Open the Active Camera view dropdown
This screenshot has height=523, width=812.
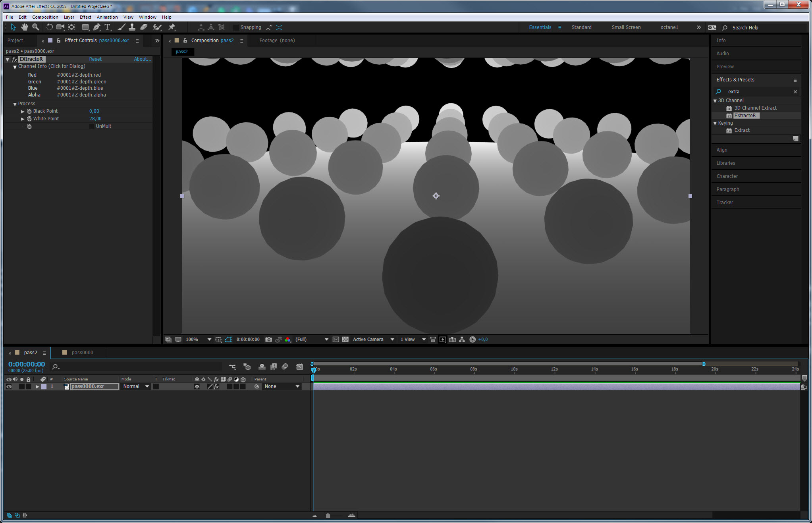(x=373, y=340)
